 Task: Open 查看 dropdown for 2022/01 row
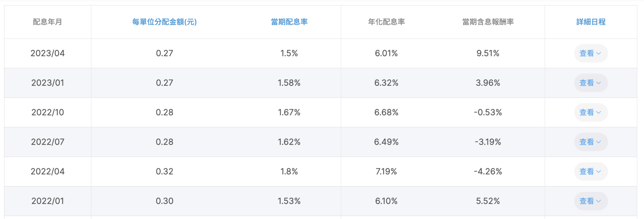(x=590, y=201)
